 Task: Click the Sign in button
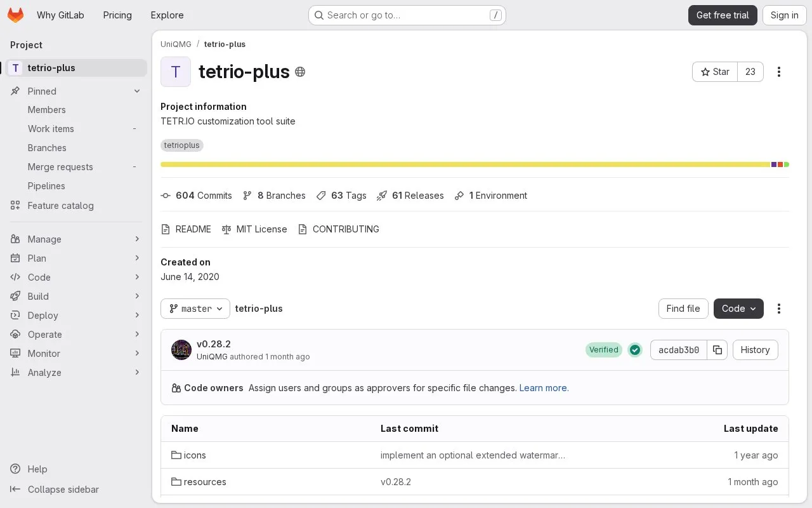pos(785,15)
